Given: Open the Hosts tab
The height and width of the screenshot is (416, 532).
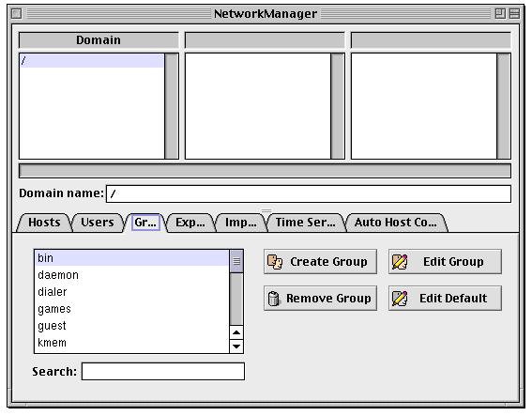Looking at the screenshot, I should pyautogui.click(x=44, y=223).
